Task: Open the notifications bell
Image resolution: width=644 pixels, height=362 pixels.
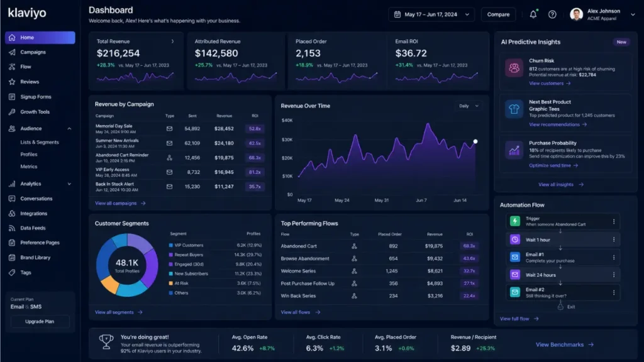Action: pyautogui.click(x=533, y=14)
